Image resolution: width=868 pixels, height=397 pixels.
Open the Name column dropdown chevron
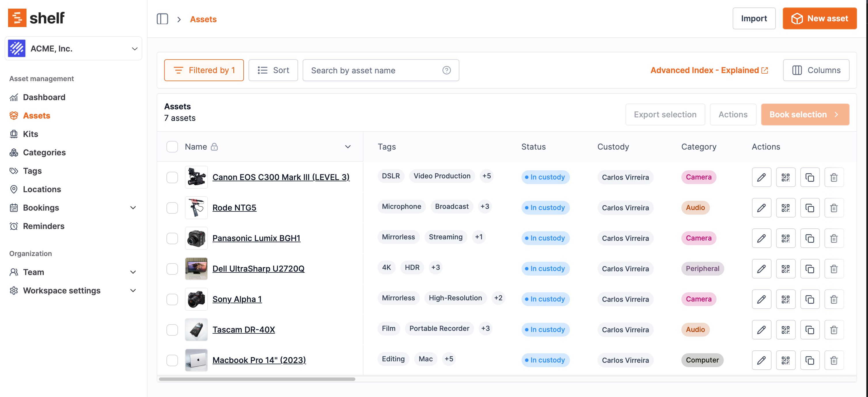348,147
